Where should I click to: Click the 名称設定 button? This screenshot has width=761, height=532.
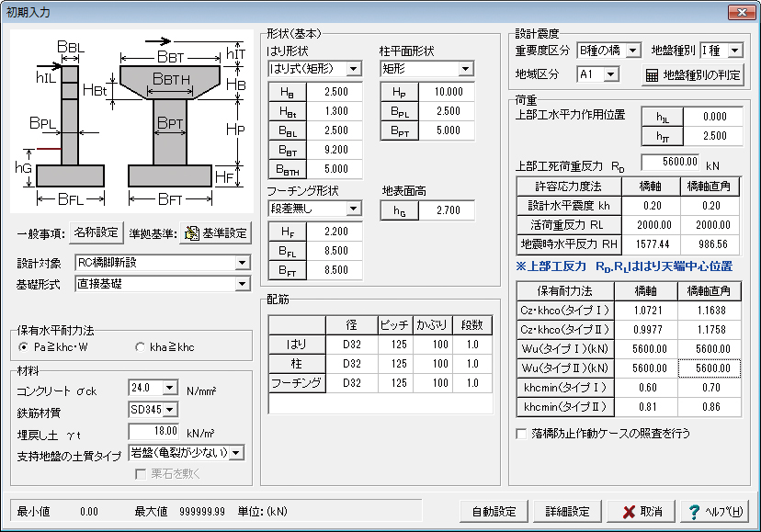pyautogui.click(x=97, y=232)
